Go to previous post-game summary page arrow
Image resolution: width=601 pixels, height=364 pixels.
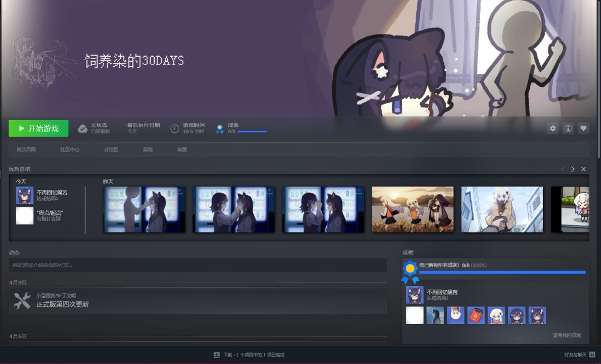tap(563, 169)
